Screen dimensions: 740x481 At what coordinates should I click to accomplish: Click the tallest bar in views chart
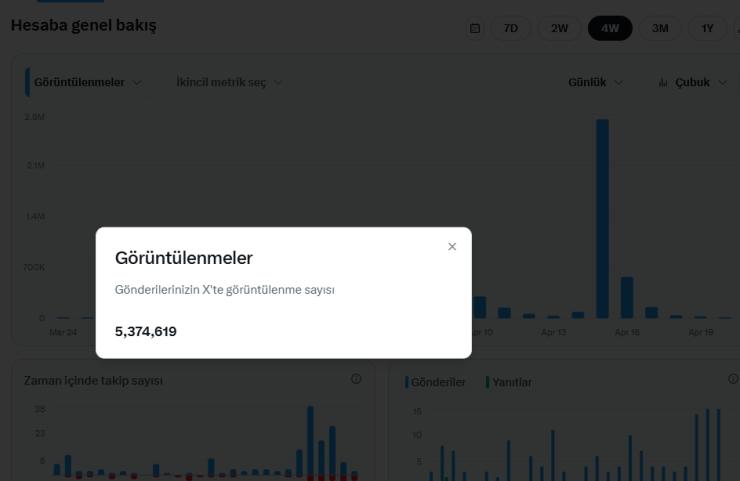tap(602, 218)
